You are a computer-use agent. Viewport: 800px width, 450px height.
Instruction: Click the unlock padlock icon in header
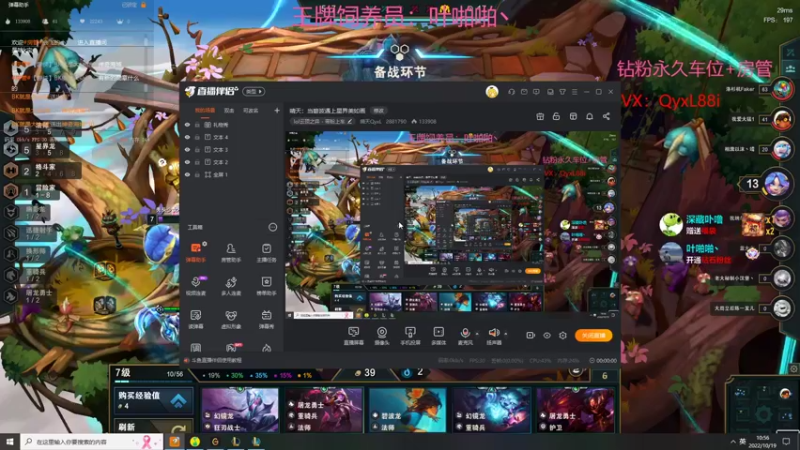point(556,116)
